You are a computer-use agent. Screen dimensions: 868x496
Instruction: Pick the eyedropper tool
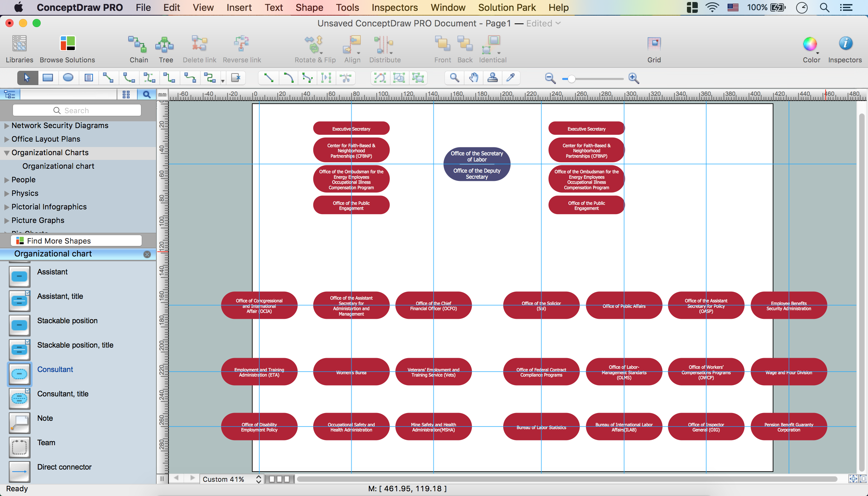click(x=510, y=78)
